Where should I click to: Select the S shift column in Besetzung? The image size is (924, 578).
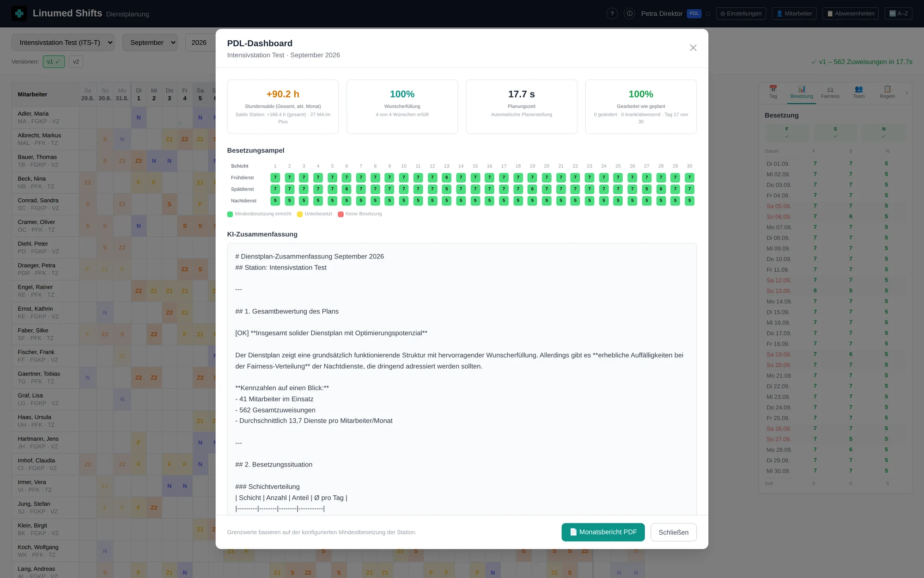835,132
